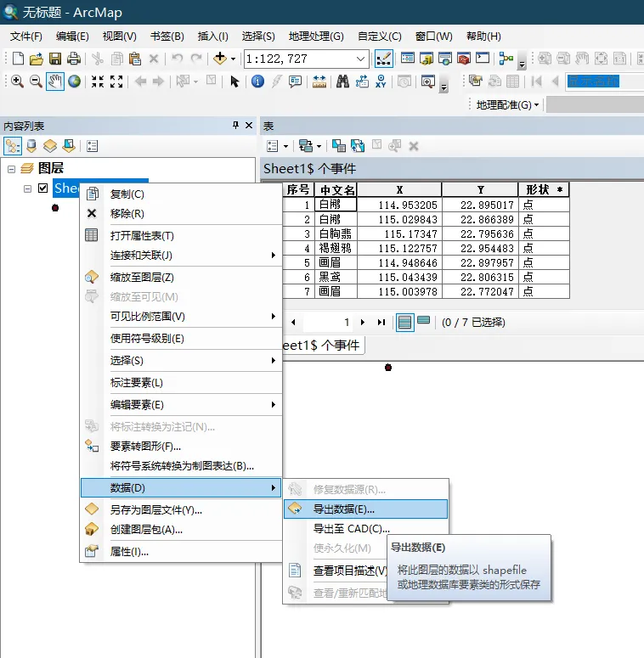Expand the 可见比例范围 submenu
Image resolution: width=644 pixels, height=658 pixels.
coord(181,317)
